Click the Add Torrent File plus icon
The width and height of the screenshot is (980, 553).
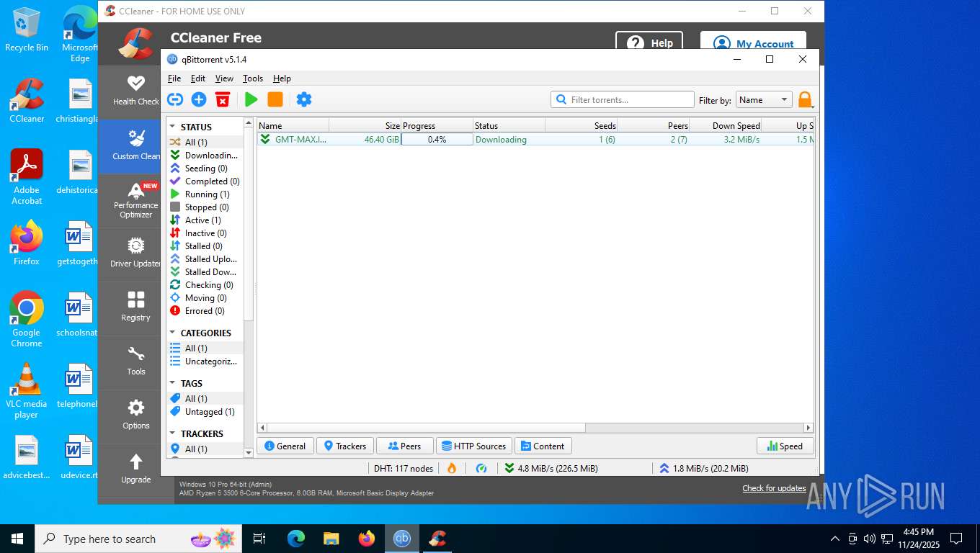pos(199,99)
